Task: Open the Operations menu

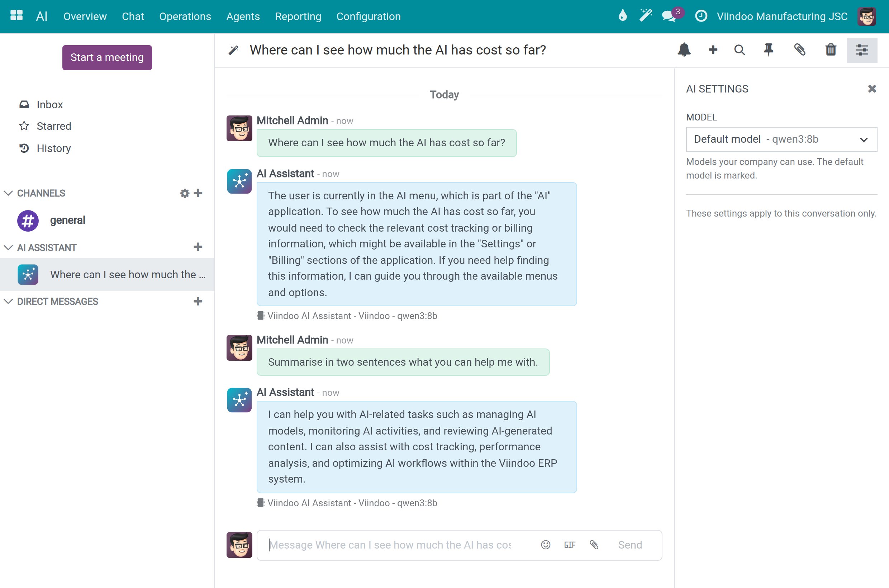Action: [x=185, y=16]
